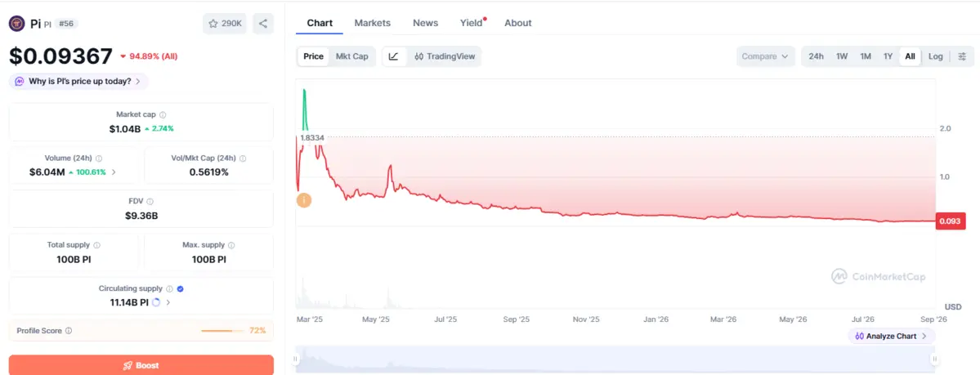
Task: Add Pi to watchlist star 290K
Action: 225,24
